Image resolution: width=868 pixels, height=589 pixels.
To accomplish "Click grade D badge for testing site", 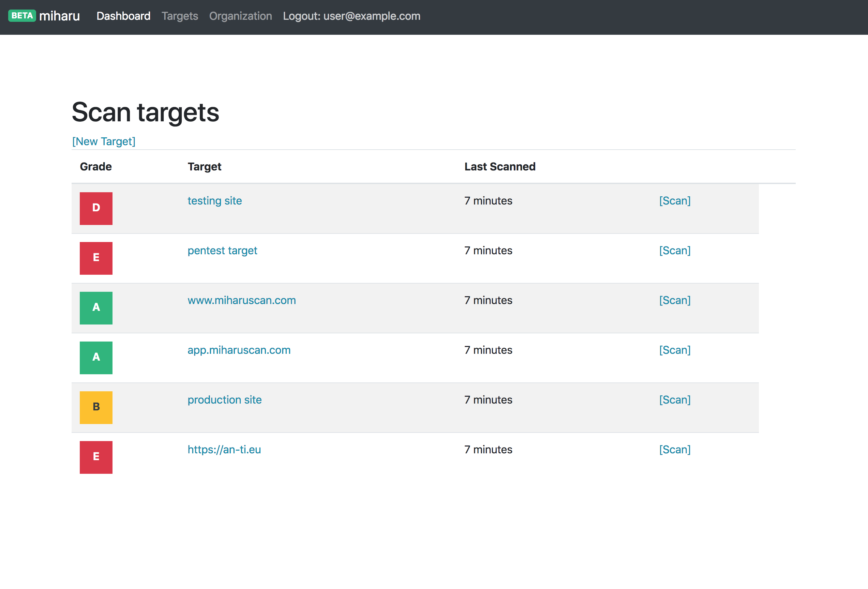I will pyautogui.click(x=96, y=208).
